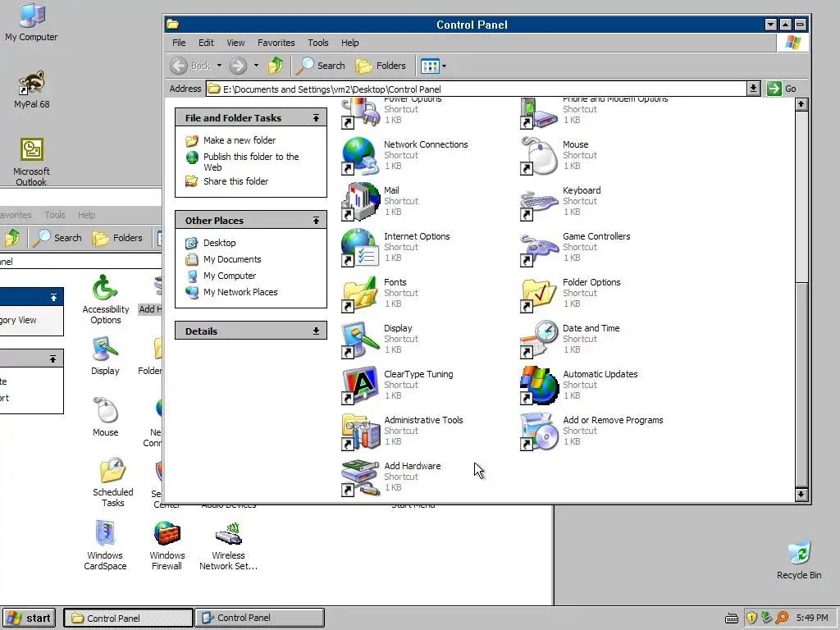Select Scheduled Tasks icon in back window
The image size is (840, 630).
point(112,470)
